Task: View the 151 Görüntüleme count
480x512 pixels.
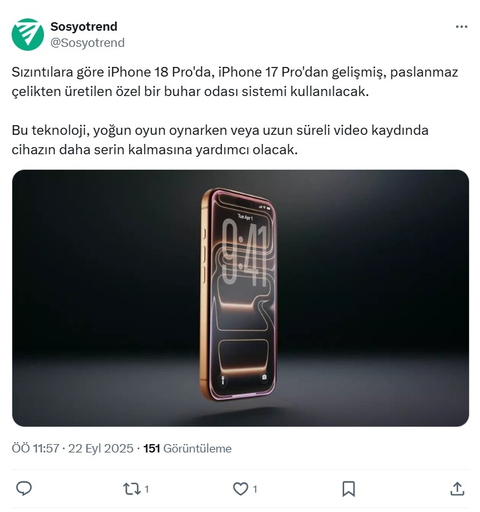Action: [x=187, y=448]
